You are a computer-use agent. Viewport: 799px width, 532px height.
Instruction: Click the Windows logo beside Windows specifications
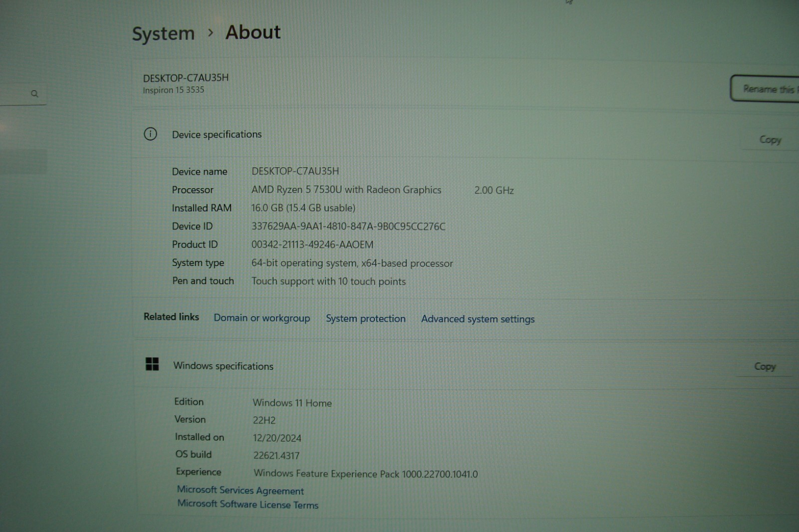(152, 364)
